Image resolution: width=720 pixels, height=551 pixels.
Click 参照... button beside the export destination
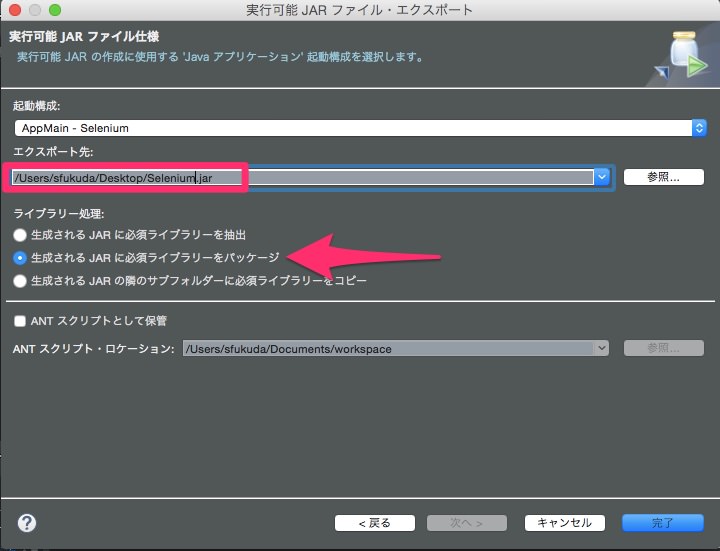(x=664, y=177)
